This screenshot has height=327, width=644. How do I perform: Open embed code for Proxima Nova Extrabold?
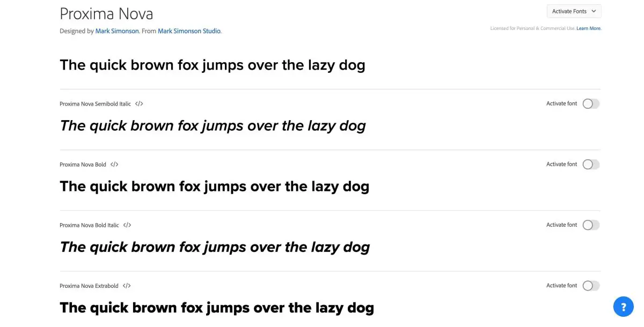point(127,286)
